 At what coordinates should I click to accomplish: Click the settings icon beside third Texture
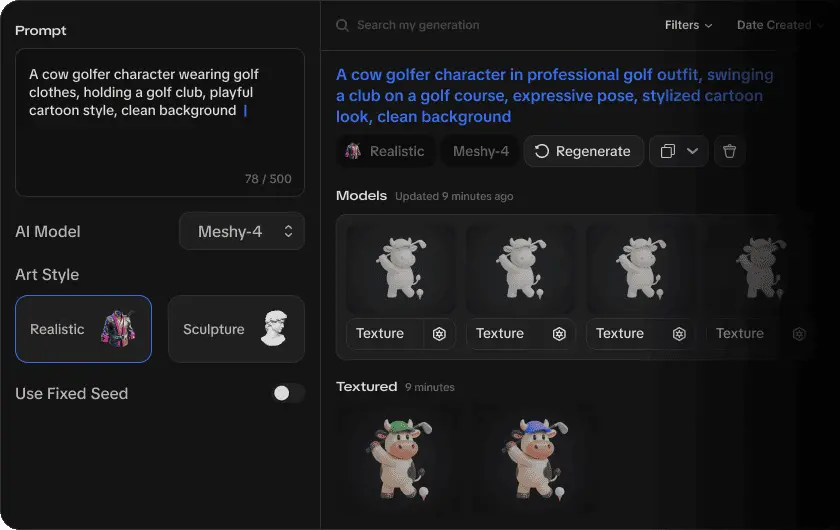679,334
